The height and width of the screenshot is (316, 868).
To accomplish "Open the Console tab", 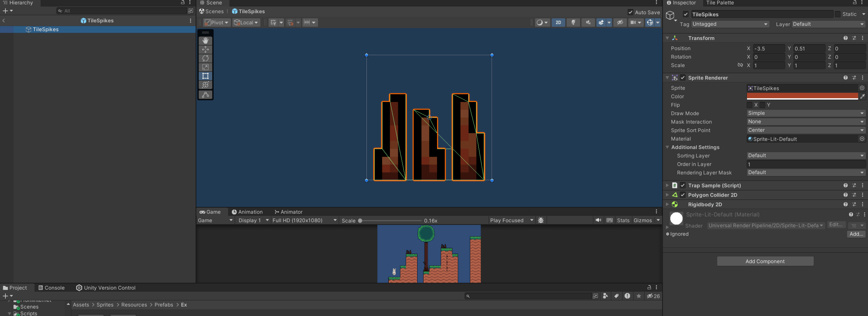I will coord(51,288).
